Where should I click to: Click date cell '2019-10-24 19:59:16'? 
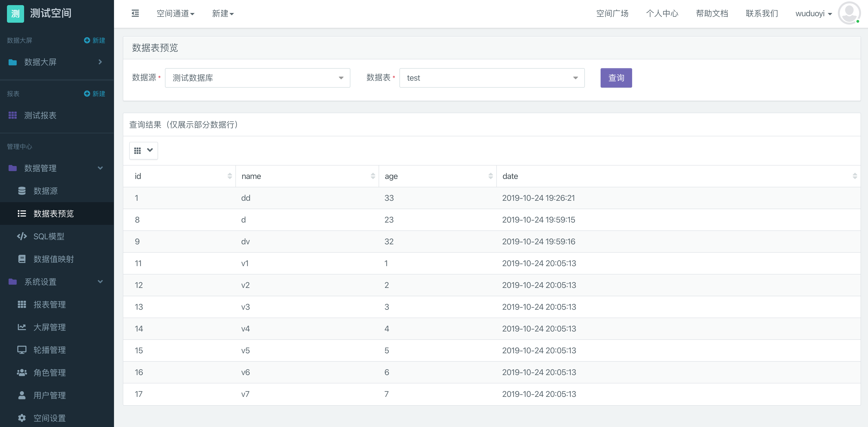coord(539,241)
